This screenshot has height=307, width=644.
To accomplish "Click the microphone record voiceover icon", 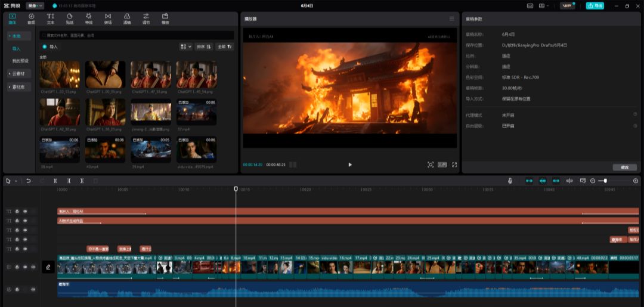I will [x=510, y=181].
